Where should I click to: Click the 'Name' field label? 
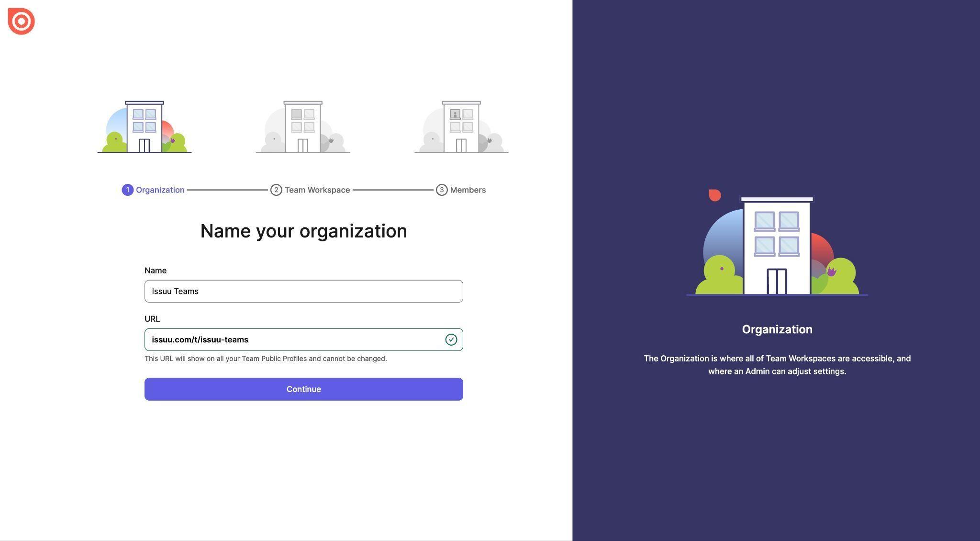click(156, 270)
